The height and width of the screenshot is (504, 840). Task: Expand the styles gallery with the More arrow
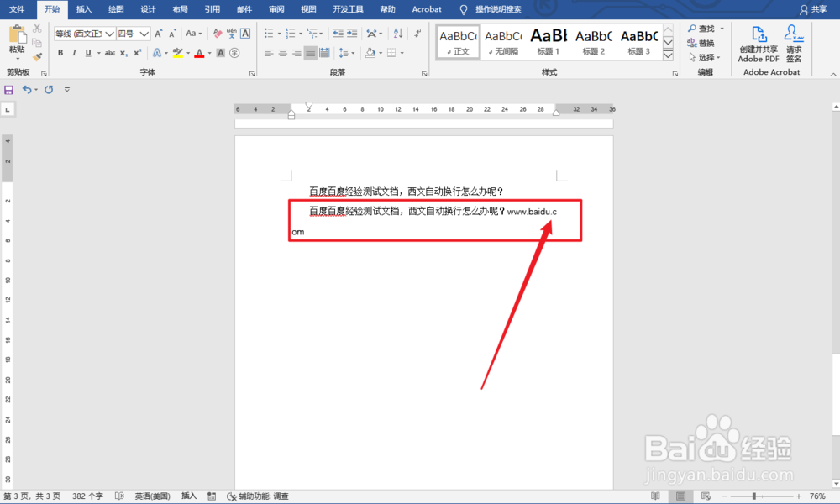click(x=668, y=55)
